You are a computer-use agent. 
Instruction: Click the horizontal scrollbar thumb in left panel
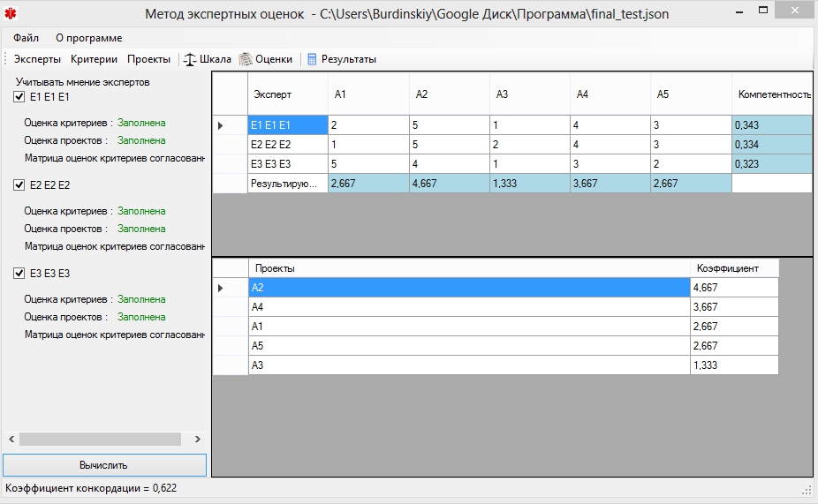(x=100, y=440)
